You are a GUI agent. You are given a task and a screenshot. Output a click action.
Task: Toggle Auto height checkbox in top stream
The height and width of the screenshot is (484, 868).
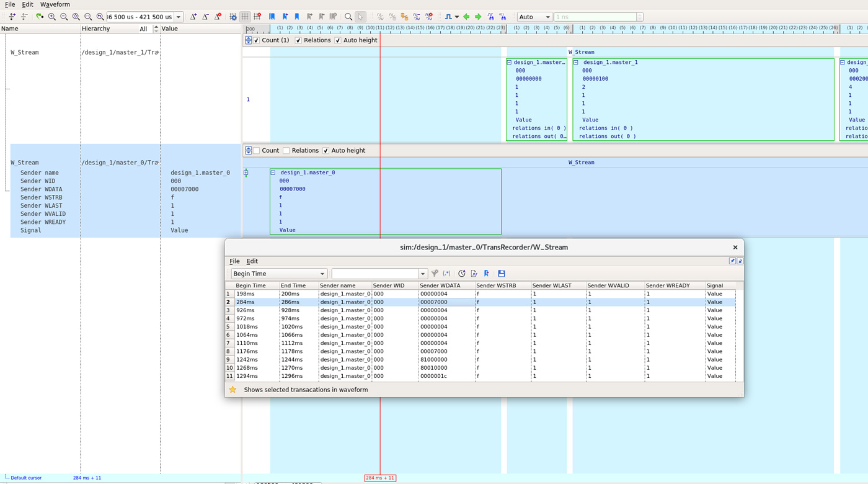[338, 40]
